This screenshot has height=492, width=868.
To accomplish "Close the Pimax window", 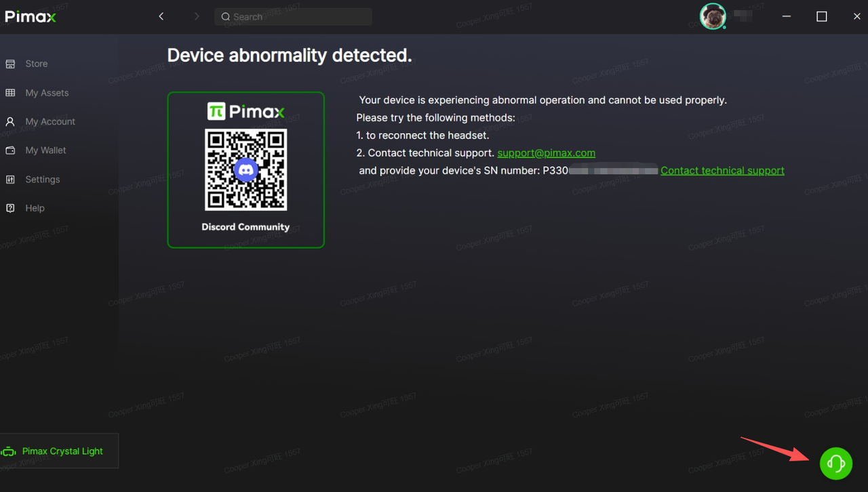I will tap(856, 16).
